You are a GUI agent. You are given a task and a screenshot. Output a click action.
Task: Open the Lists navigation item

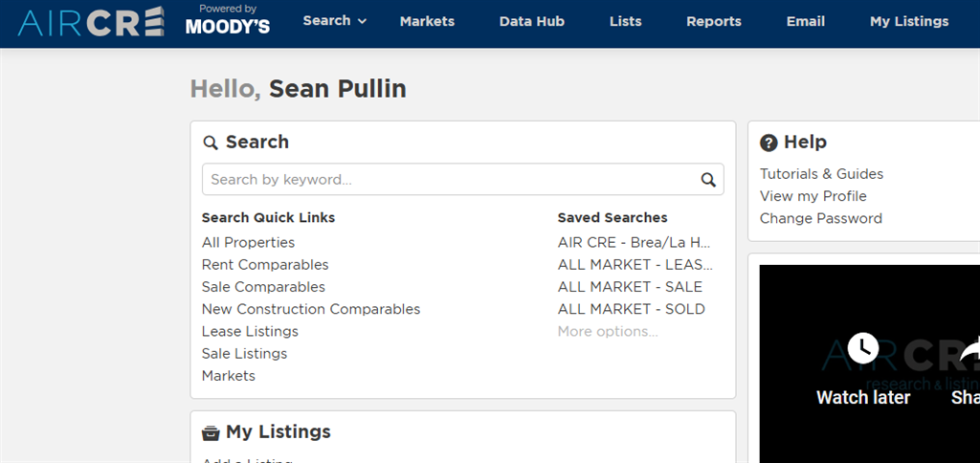pyautogui.click(x=626, y=21)
